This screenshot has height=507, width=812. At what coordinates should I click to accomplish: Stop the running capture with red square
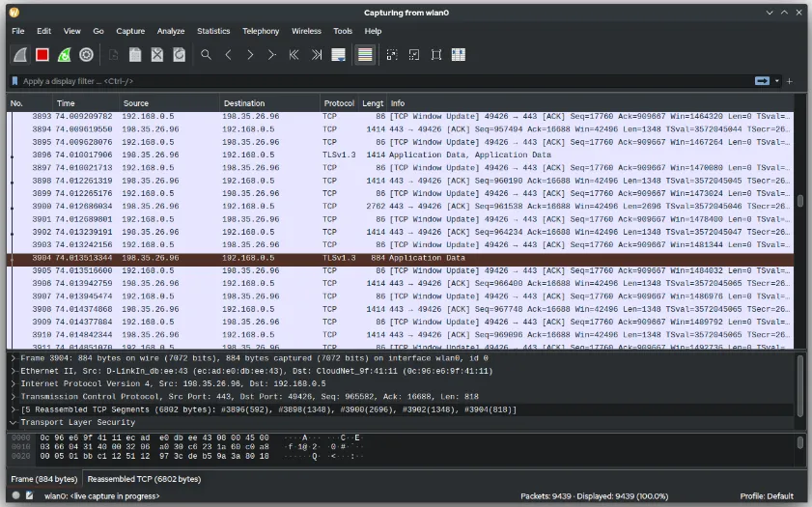coord(42,55)
